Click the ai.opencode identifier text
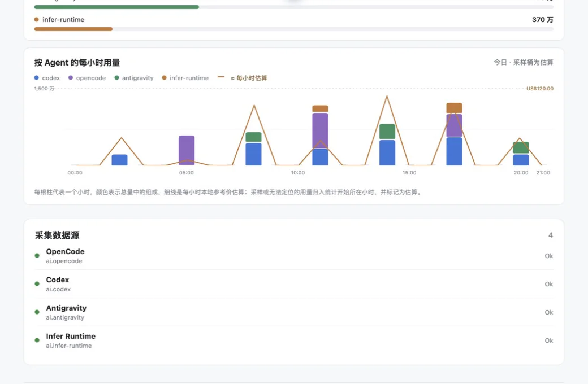The image size is (588, 384). (64, 261)
